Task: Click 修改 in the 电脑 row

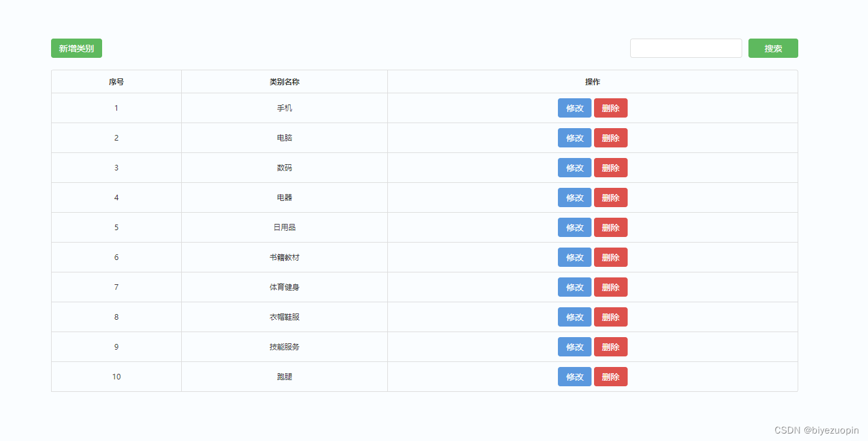Action: (x=575, y=138)
